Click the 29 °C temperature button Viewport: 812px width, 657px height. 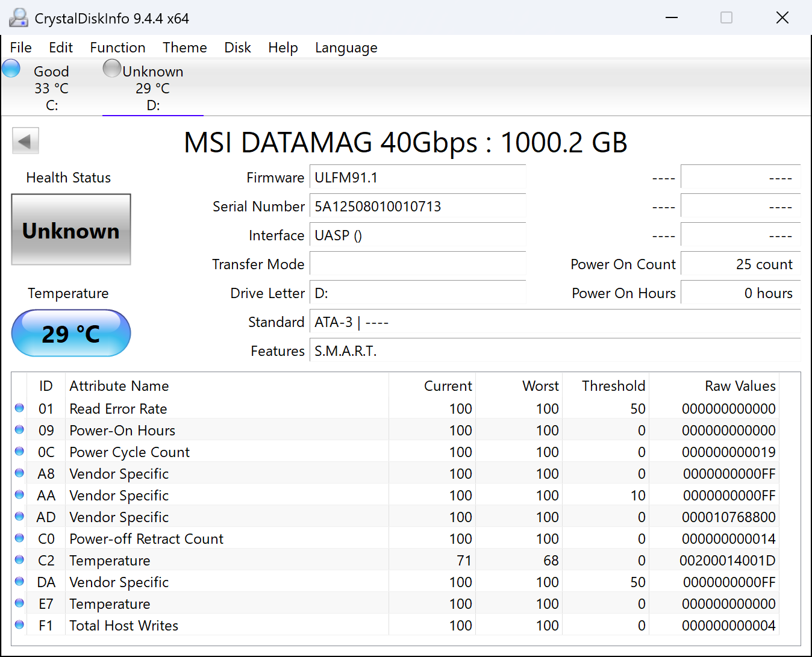click(x=71, y=333)
